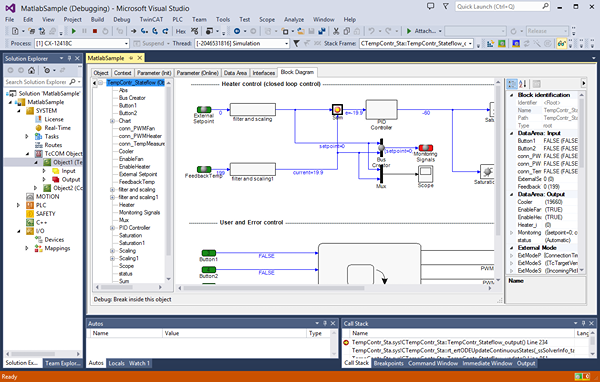The width and height of the screenshot is (600, 382).
Task: Switch to the Breakpoints tab
Action: (x=388, y=363)
